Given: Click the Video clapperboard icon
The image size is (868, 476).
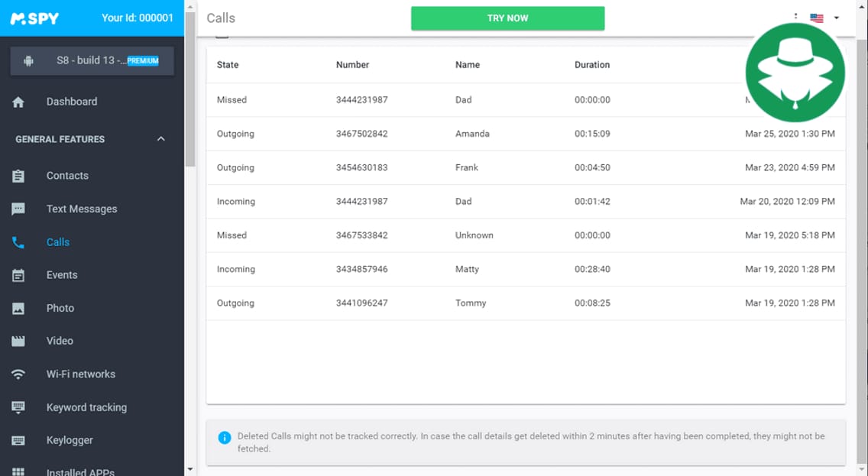Looking at the screenshot, I should pyautogui.click(x=18, y=342).
